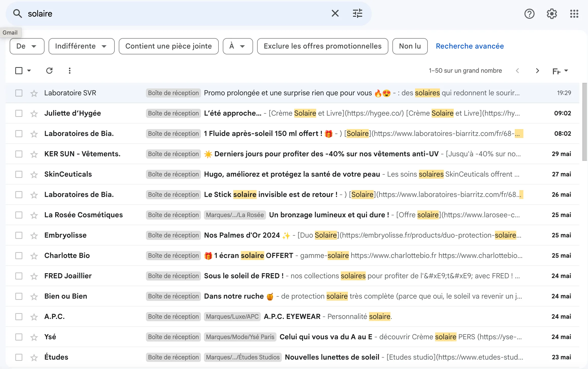Open the Help question mark icon
Screen dimensions: 588x369
(x=529, y=13)
